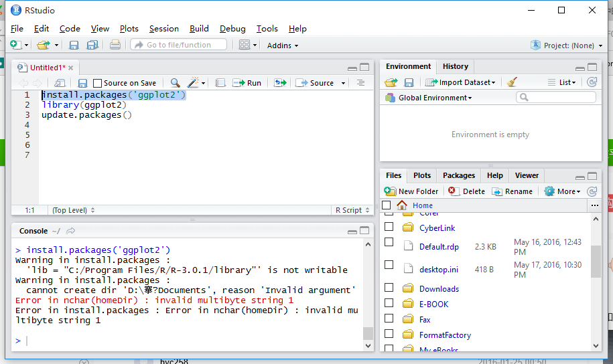Image resolution: width=613 pixels, height=364 pixels.
Task: Open the Addins dropdown menu
Action: point(283,45)
